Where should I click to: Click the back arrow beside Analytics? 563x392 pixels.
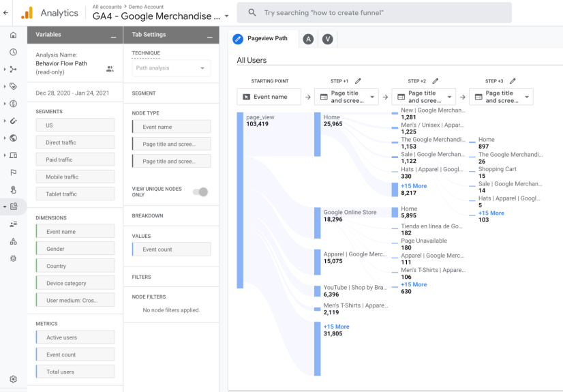pyautogui.click(x=5, y=12)
